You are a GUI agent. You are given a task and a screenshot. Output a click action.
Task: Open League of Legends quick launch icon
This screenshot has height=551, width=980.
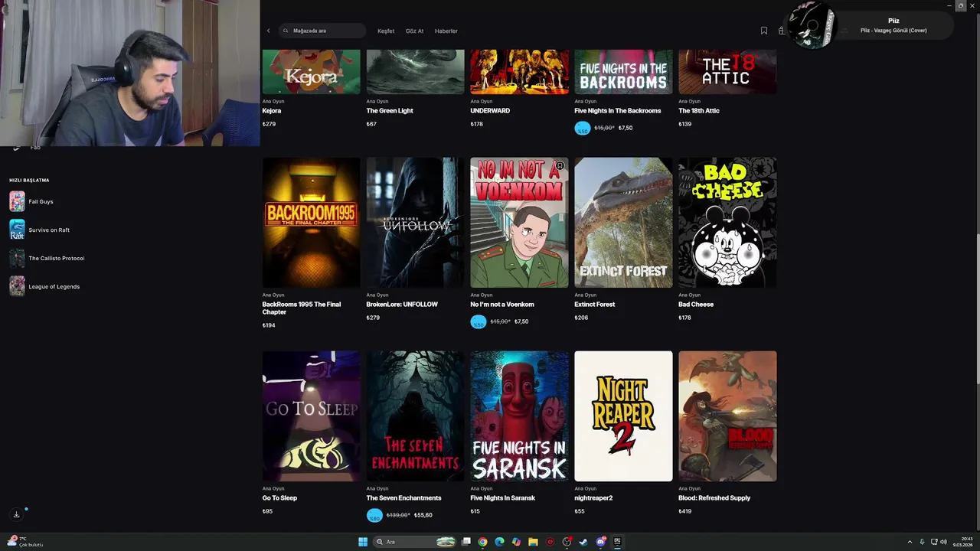tap(17, 286)
